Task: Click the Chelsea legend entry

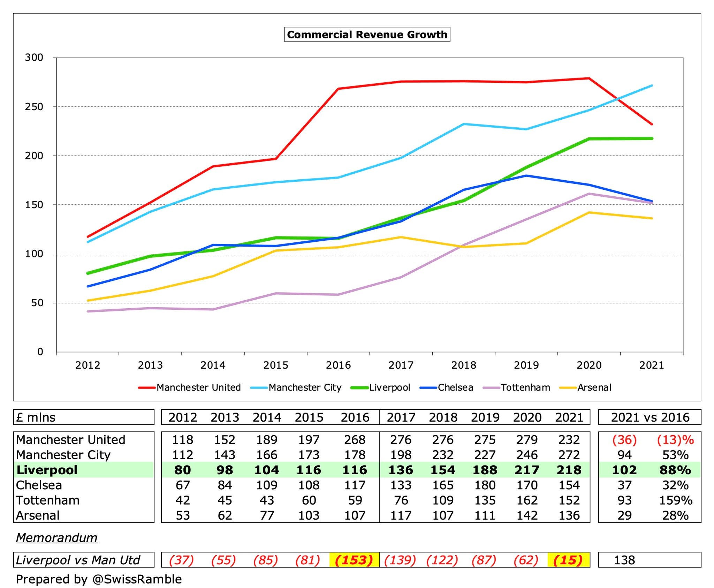Action: click(x=447, y=387)
